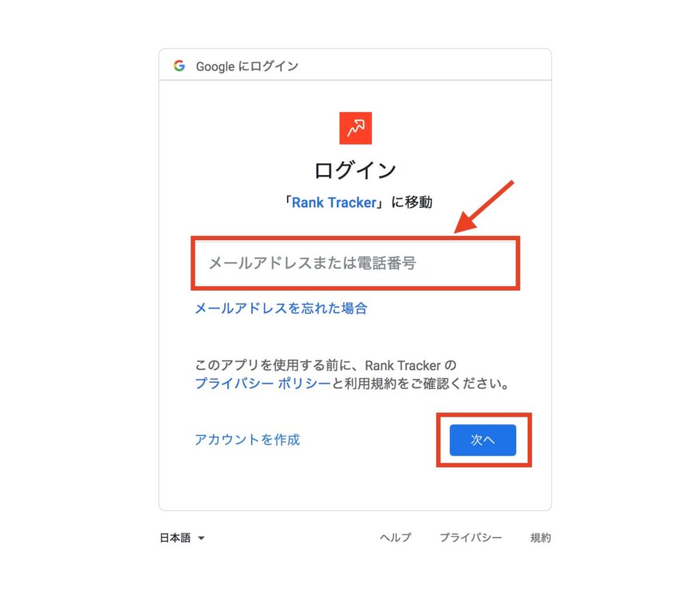This screenshot has width=700, height=589.
Task: Click the に移動 text after Rank Tracker
Action: [412, 202]
